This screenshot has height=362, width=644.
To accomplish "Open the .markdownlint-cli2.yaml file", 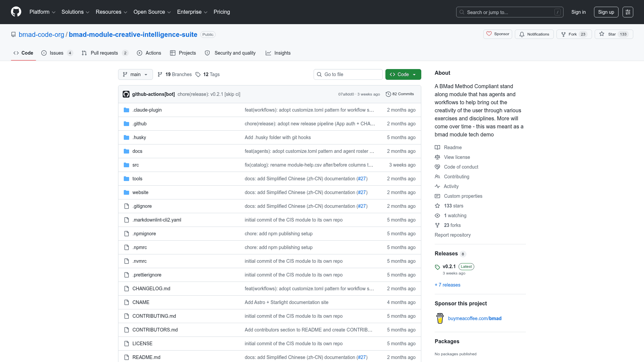I will click(157, 220).
